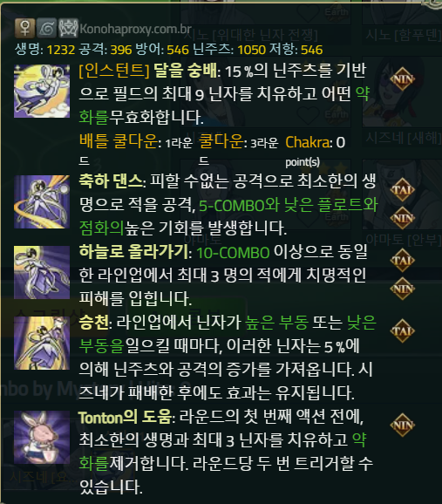
Task: Select the 하늘로 올라가기 skill icon
Action: point(42,272)
